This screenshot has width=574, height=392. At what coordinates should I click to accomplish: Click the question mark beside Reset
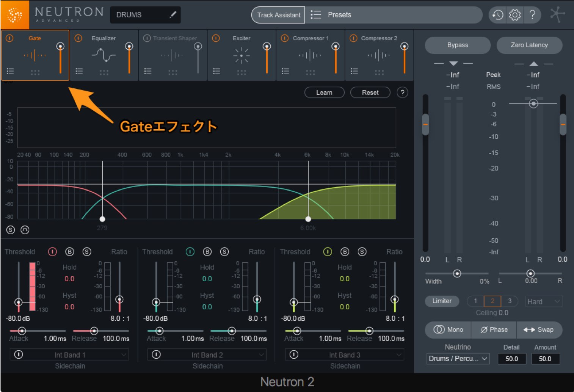click(403, 93)
